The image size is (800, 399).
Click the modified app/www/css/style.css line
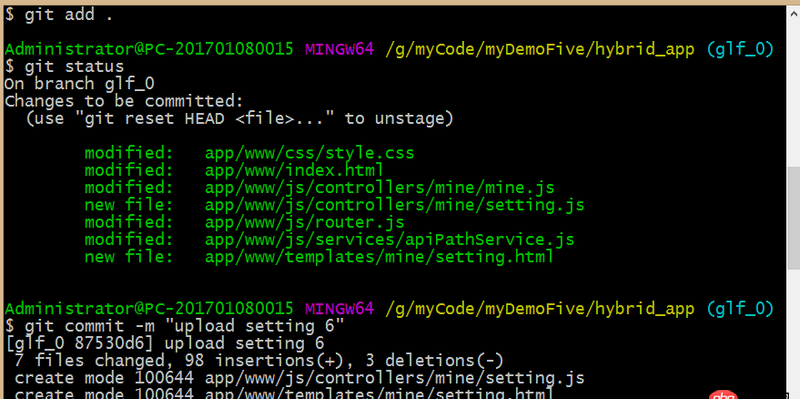coord(249,153)
